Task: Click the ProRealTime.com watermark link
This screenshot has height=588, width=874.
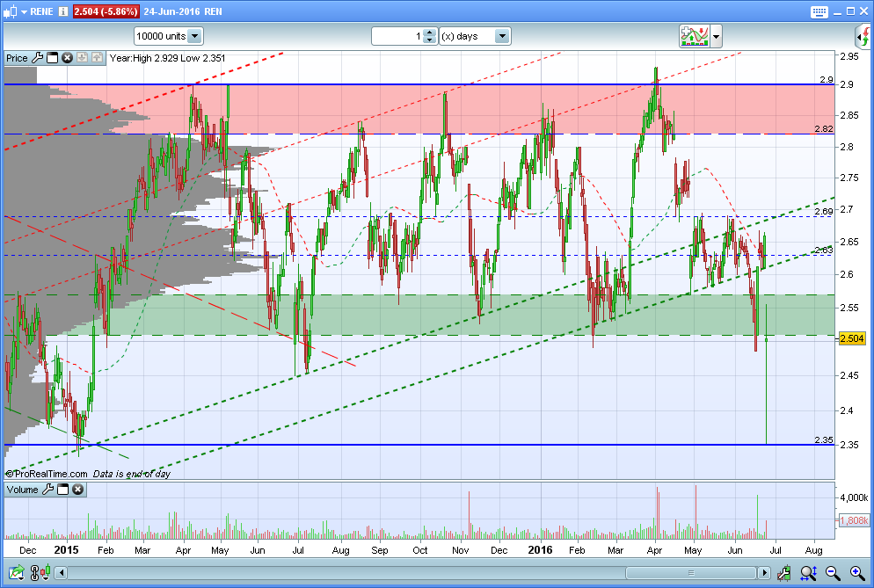Action: pyautogui.click(x=47, y=474)
